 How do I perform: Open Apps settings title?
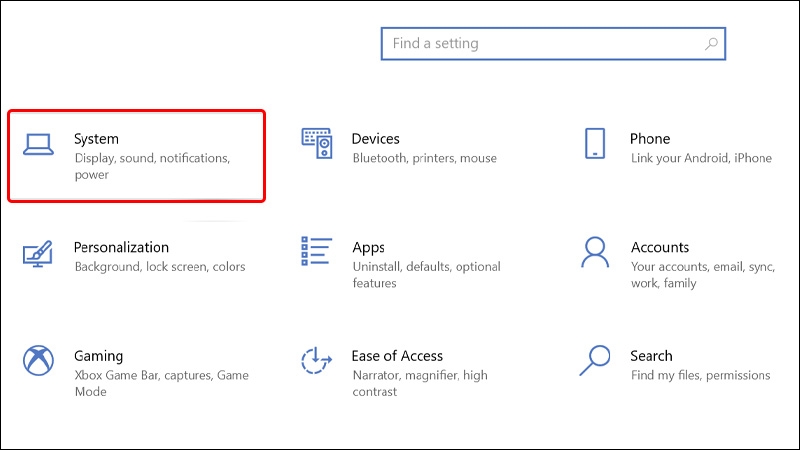[368, 248]
